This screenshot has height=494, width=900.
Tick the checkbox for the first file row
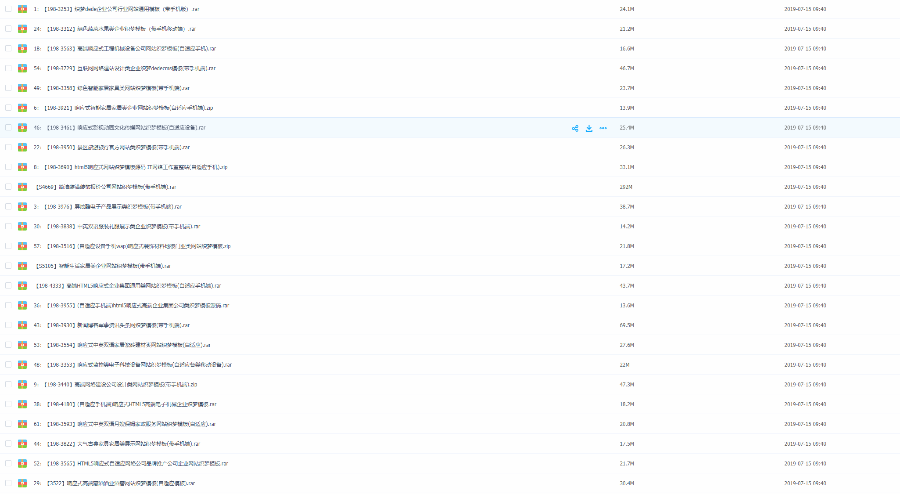(x=8, y=9)
